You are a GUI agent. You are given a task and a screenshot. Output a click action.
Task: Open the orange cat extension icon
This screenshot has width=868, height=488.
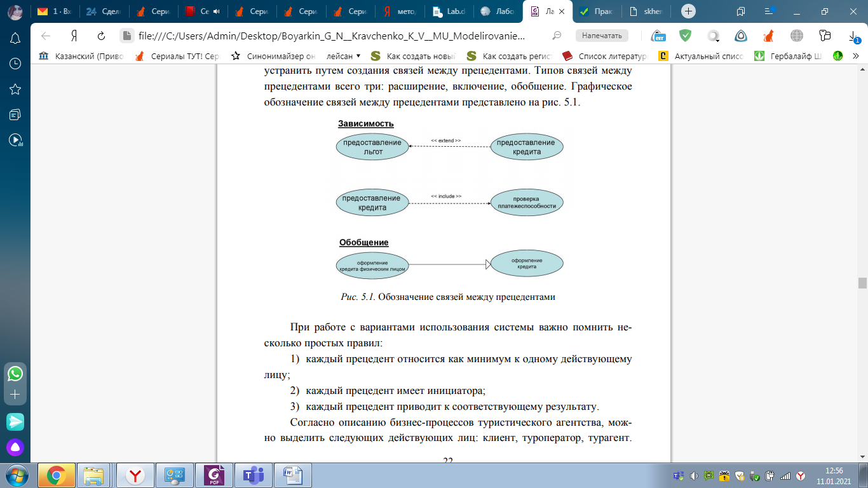coord(769,36)
